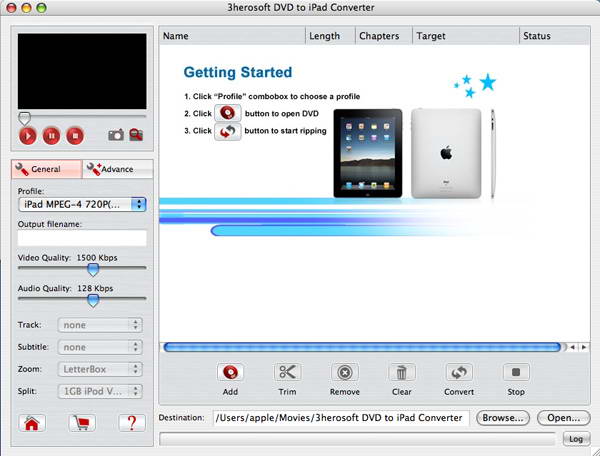The height and width of the screenshot is (456, 600).
Task: Click the Pause playback button
Action: 51,136
